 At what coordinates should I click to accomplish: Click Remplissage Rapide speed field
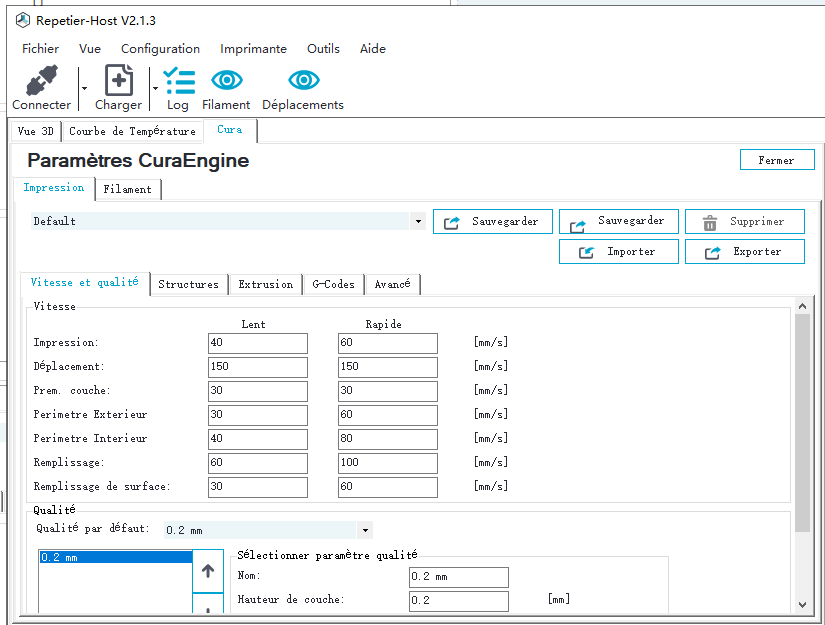pyautogui.click(x=388, y=463)
